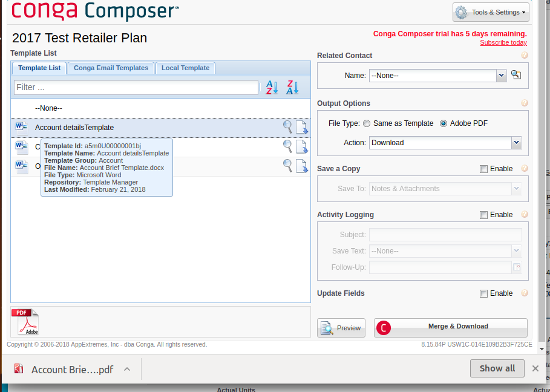Select the Same as Template radio button
The width and height of the screenshot is (550, 392).
pyautogui.click(x=367, y=123)
